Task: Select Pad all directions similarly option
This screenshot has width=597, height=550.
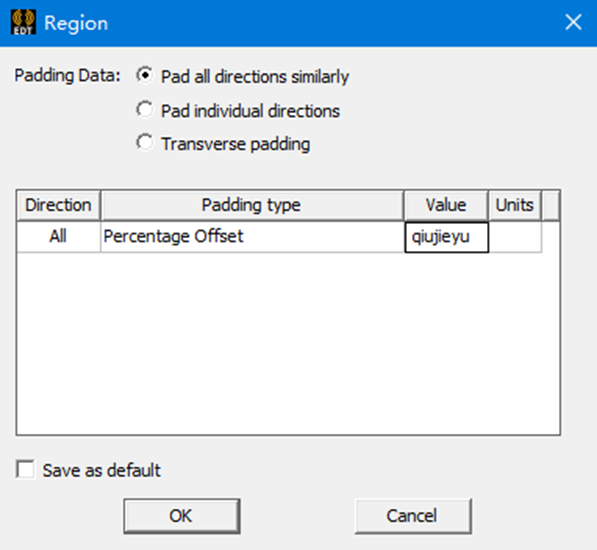Action: (x=145, y=75)
